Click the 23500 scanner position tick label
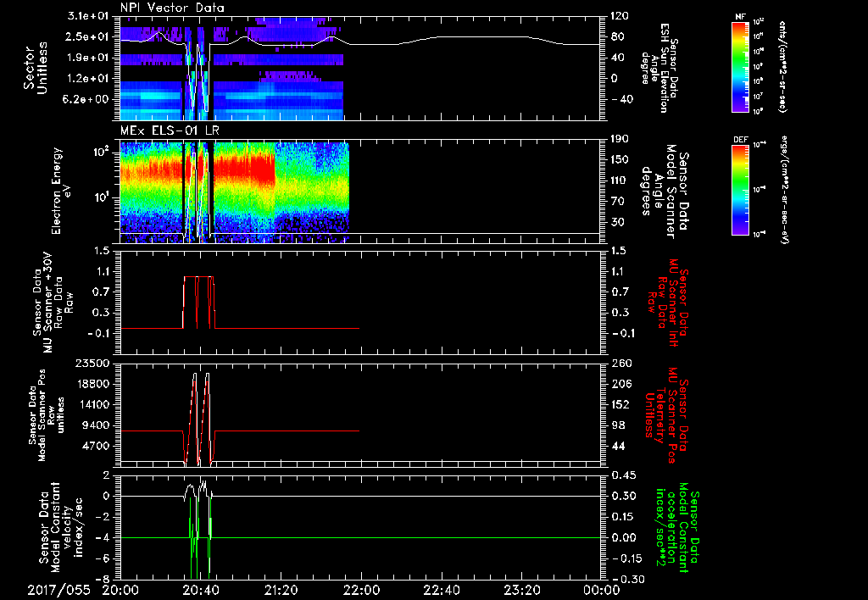 [92, 363]
